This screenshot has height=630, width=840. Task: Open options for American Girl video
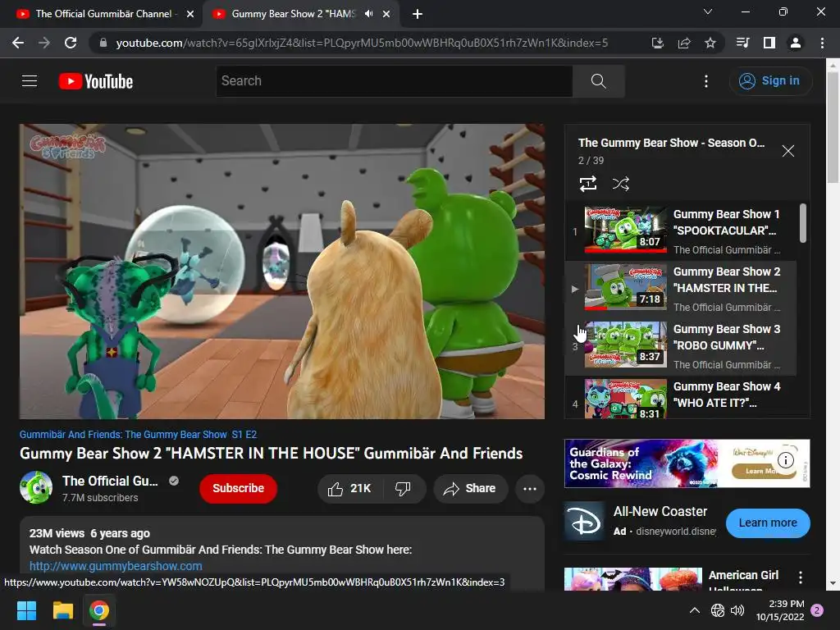click(801, 577)
